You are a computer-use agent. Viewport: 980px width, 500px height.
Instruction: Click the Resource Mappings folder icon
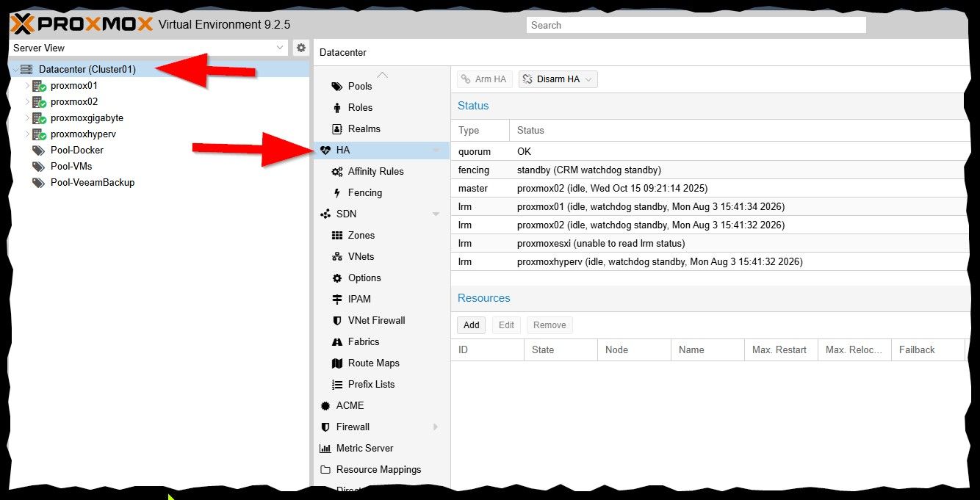pyautogui.click(x=325, y=470)
